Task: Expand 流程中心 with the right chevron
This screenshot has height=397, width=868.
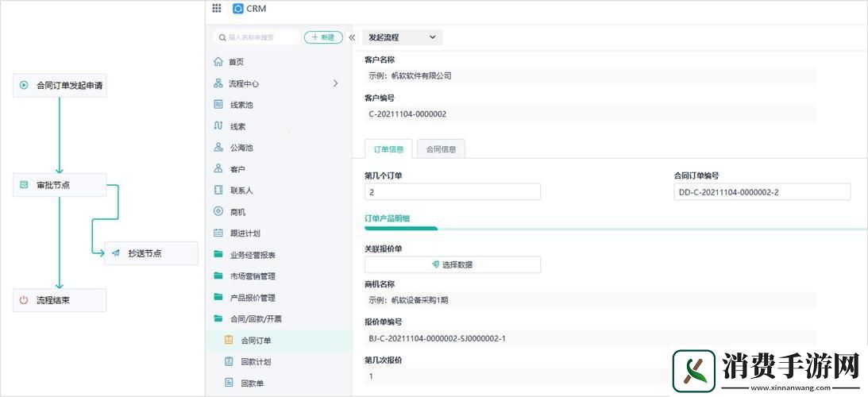Action: click(x=335, y=83)
